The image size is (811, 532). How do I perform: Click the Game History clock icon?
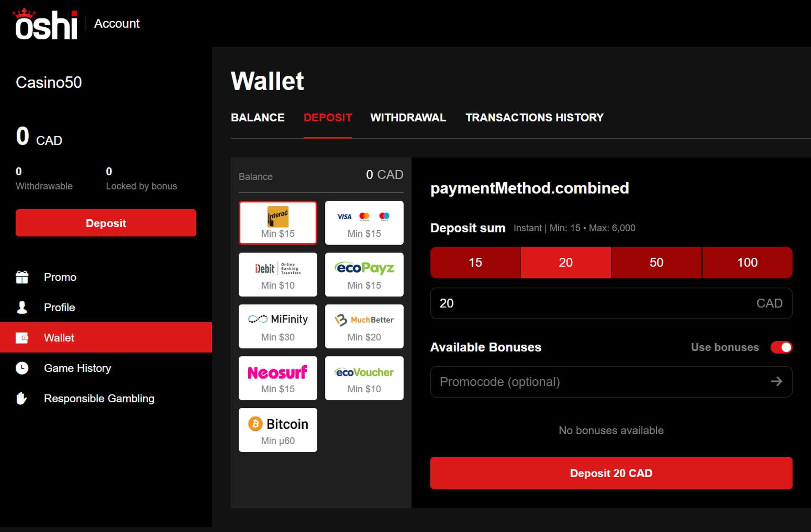tap(22, 368)
